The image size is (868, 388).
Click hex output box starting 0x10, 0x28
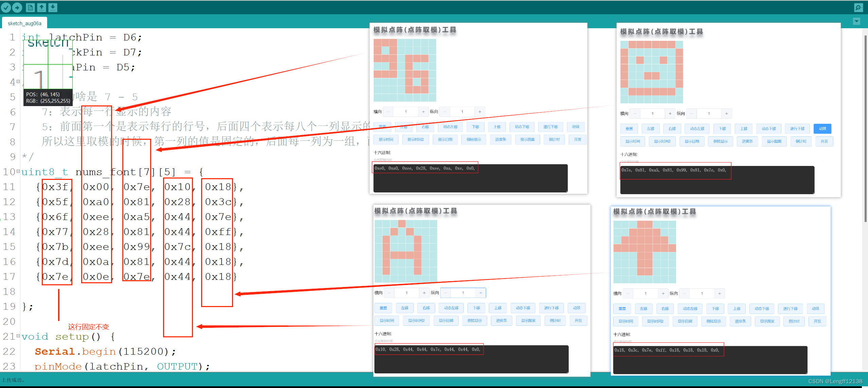pos(471,359)
